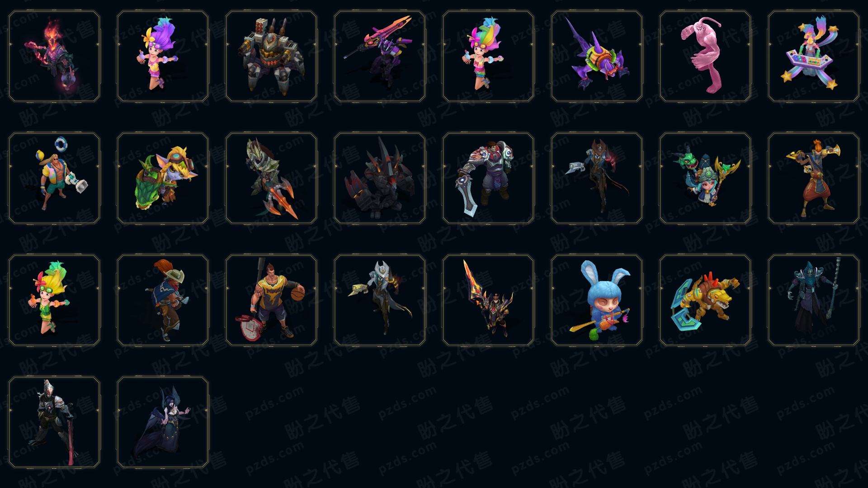Viewport: 868px width, 488px height.
Task: Select the basketball player skin
Action: 271,300
